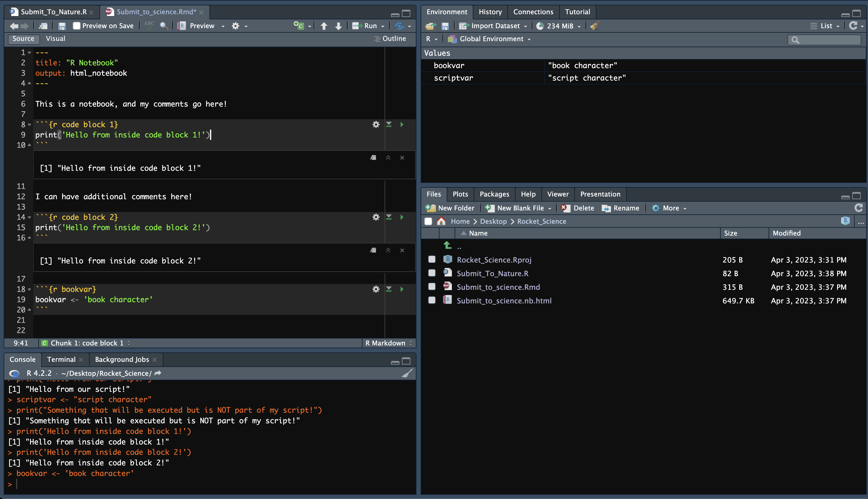Viewport: 868px width, 499px height.
Task: Run the bookvar chunk with play arrow
Action: (402, 289)
